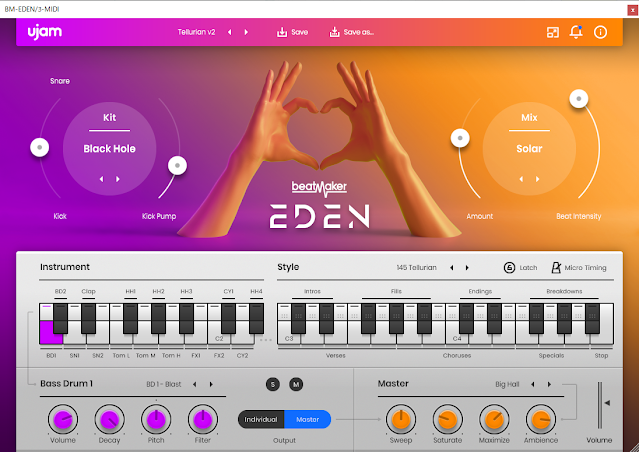Open the info circle icon
The width and height of the screenshot is (639, 452).
click(600, 32)
